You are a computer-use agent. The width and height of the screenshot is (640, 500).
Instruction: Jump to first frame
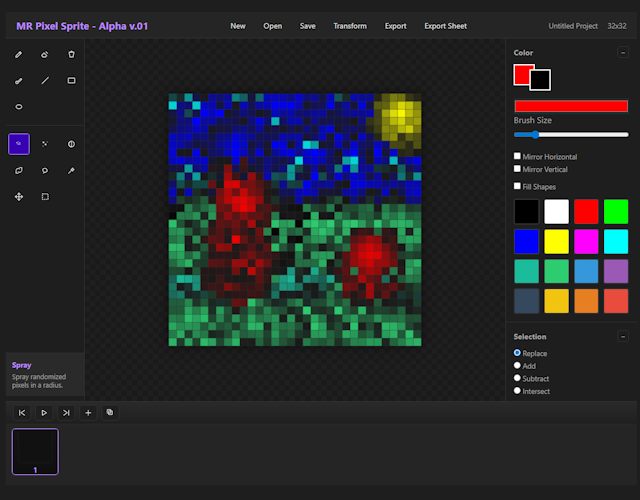point(22,413)
